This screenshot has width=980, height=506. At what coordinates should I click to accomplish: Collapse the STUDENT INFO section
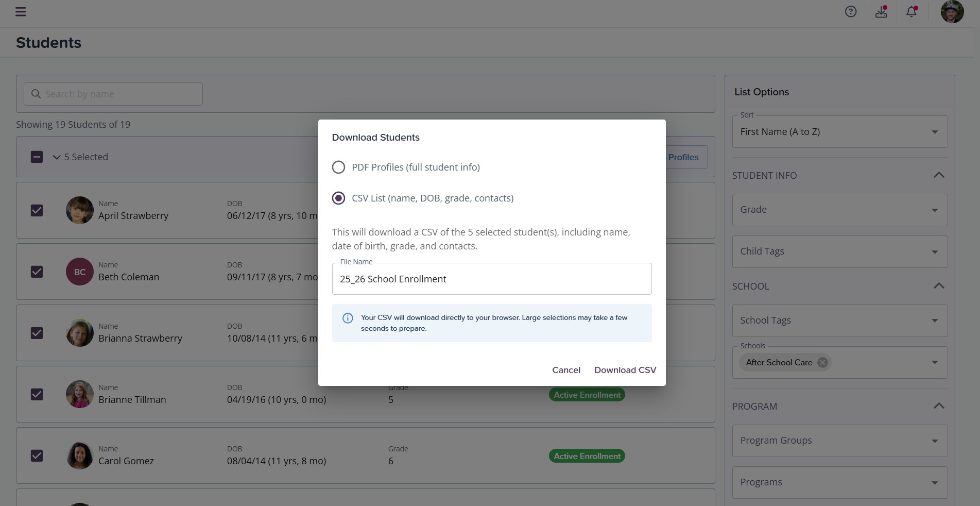point(938,175)
